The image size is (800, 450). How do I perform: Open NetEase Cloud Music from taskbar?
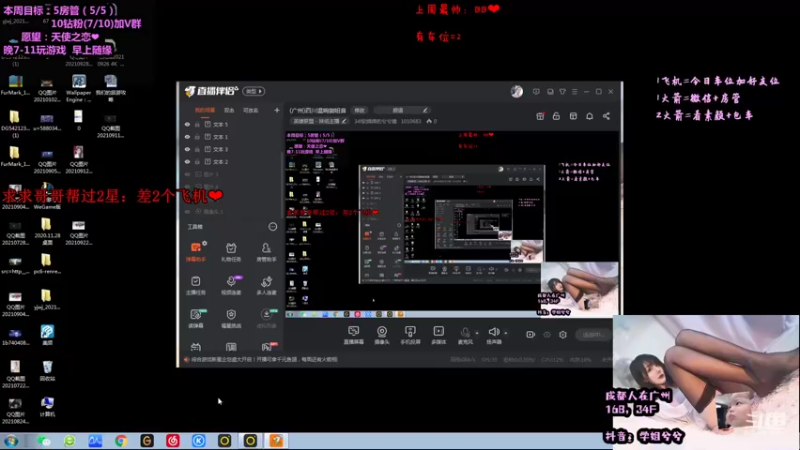172,441
